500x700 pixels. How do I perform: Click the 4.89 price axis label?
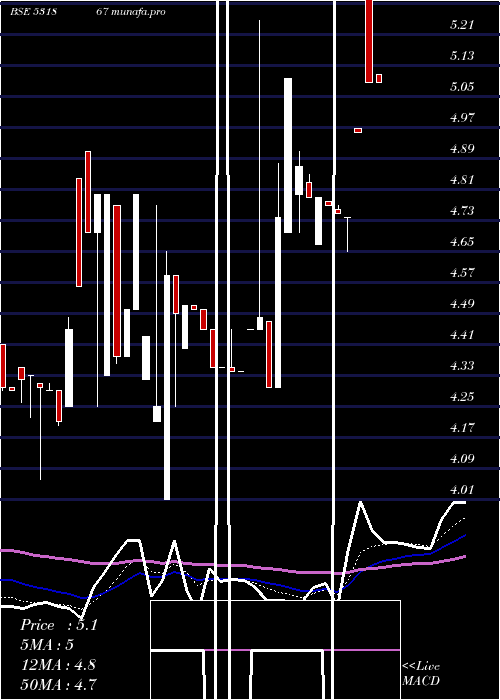point(461,149)
